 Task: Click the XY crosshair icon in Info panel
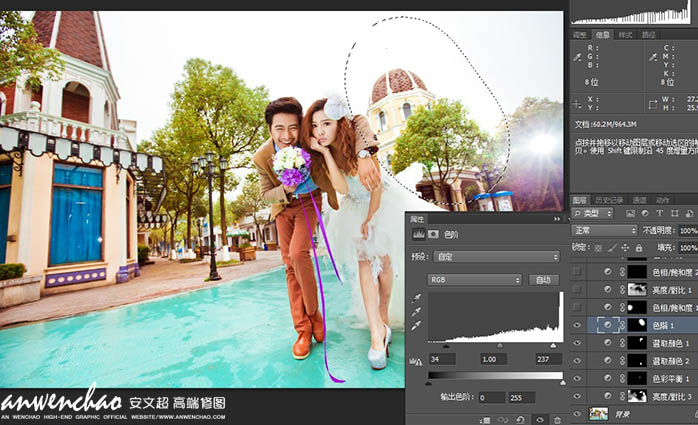[577, 105]
